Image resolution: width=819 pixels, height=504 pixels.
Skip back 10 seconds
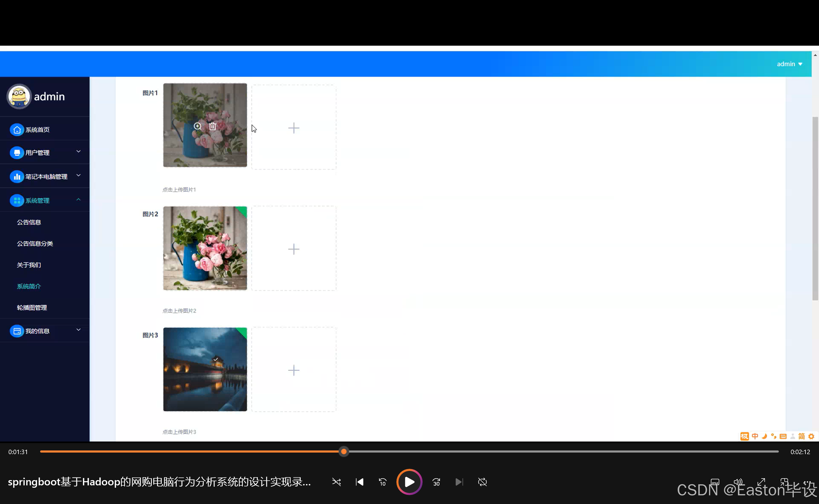(383, 482)
